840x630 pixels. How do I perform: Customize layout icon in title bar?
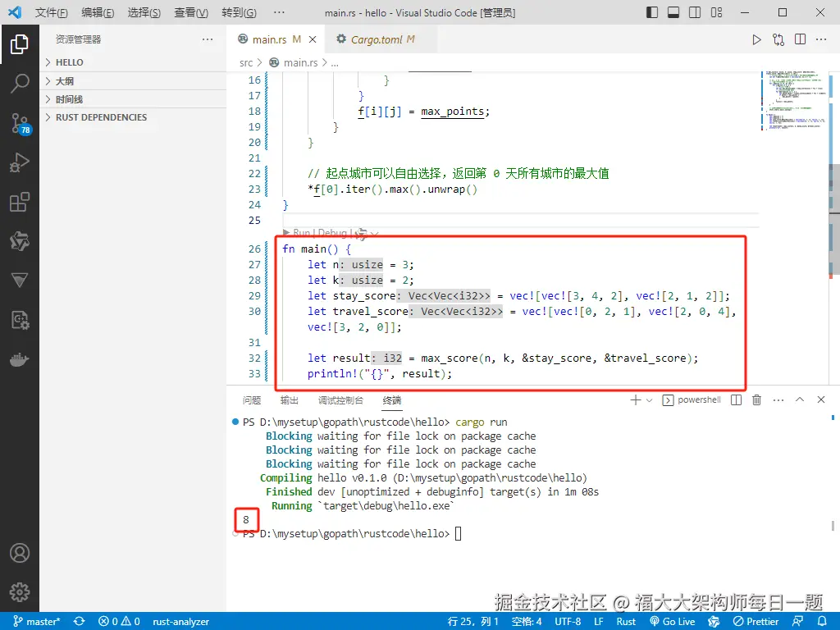click(716, 12)
